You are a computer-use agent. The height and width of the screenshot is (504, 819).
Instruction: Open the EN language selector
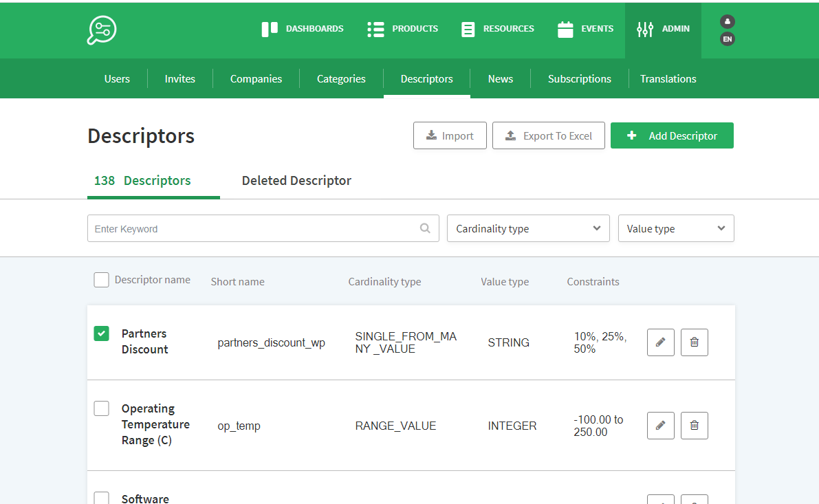pos(728,39)
